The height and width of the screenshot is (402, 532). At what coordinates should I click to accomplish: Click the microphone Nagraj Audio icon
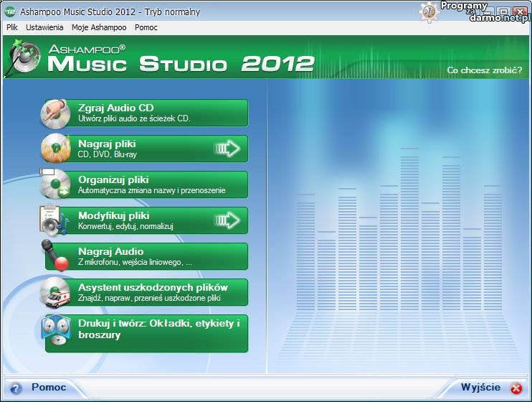pyautogui.click(x=54, y=256)
